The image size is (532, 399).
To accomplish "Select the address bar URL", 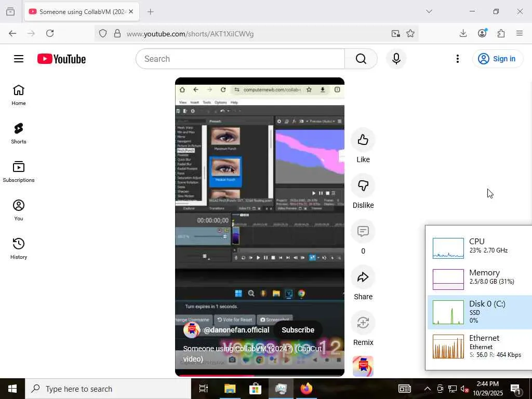I will coord(190,34).
